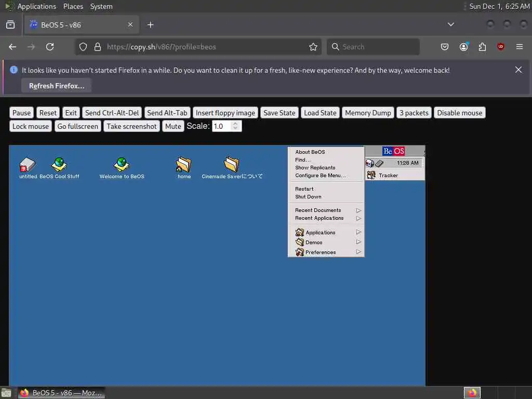Image resolution: width=532 pixels, height=399 pixels.
Task: Open a new tab with plus icon
Action: pos(151,25)
